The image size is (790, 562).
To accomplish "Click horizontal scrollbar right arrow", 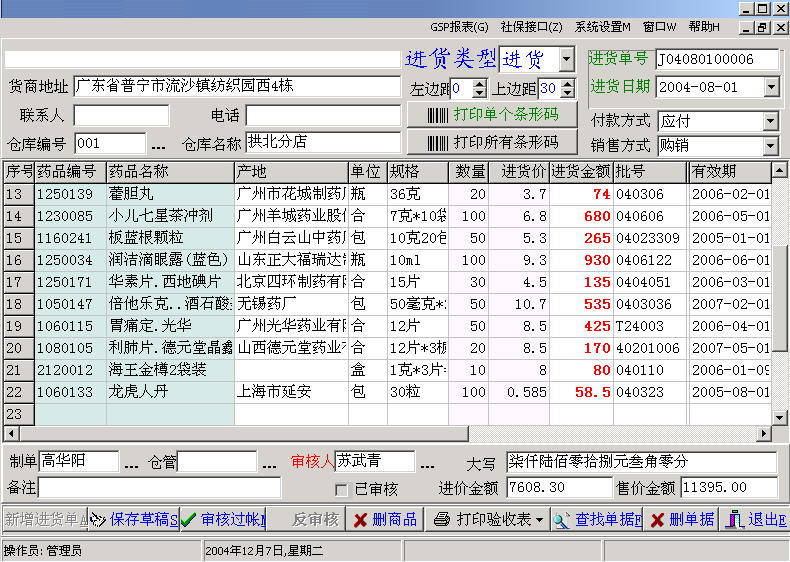I will 764,433.
